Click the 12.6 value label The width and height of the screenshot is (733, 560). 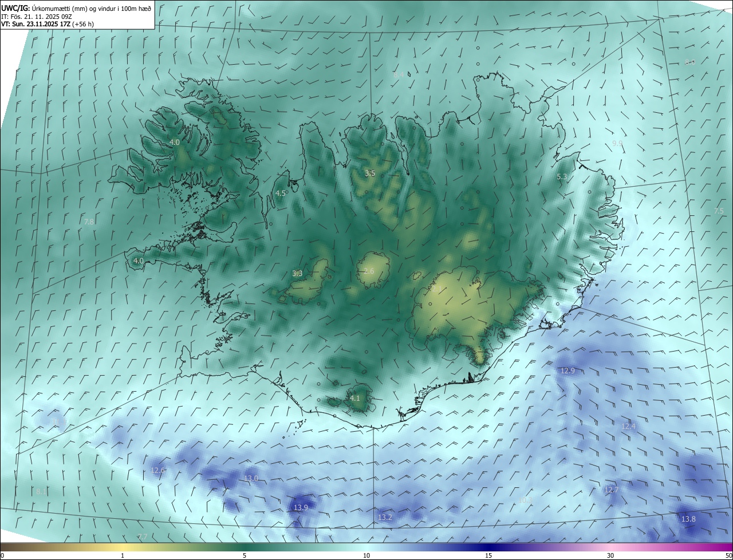(157, 470)
